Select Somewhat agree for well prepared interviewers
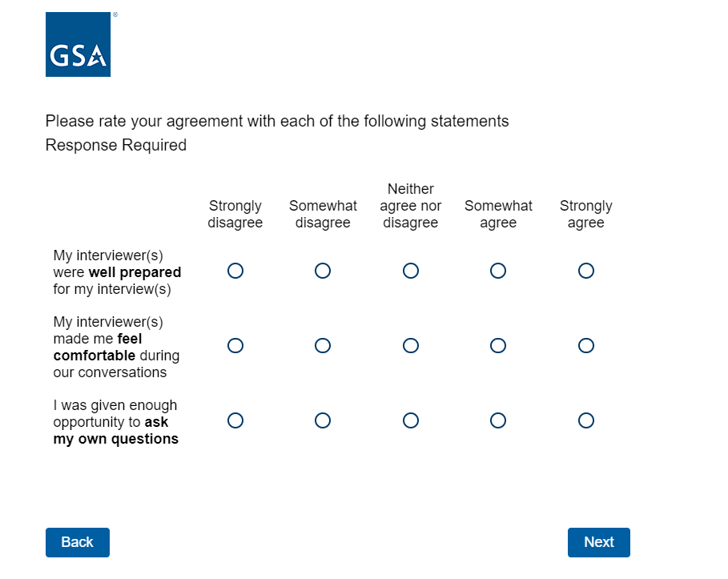The height and width of the screenshot is (579, 728). [x=498, y=271]
